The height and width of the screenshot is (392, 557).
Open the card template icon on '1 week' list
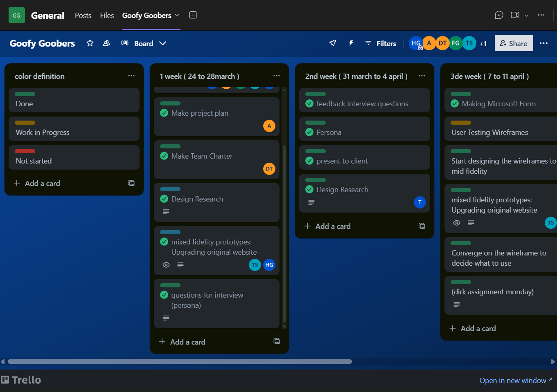(276, 341)
